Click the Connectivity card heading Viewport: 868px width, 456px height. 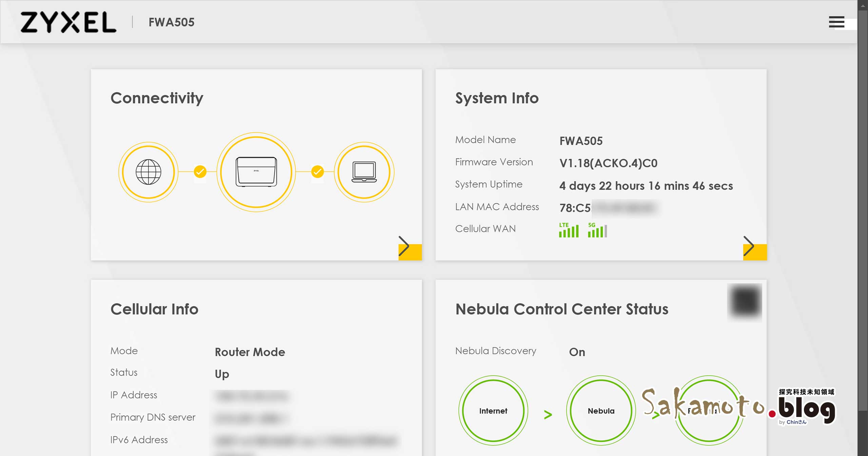[x=157, y=98]
